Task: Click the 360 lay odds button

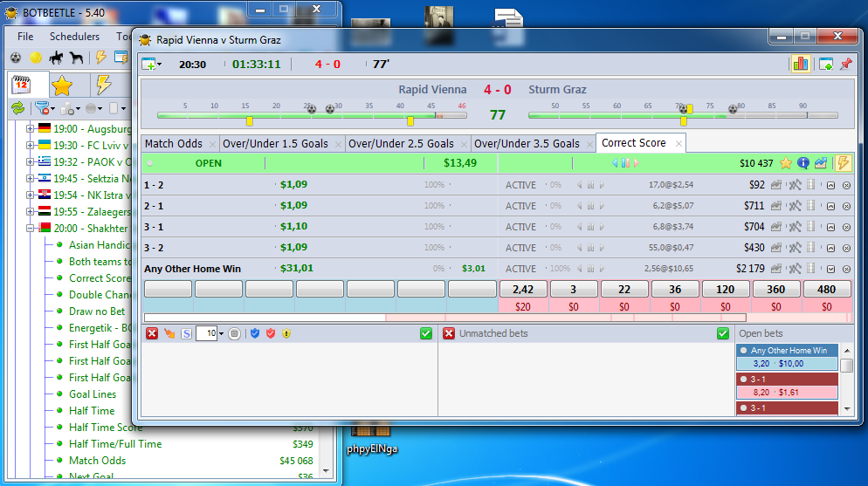Action: coord(776,289)
